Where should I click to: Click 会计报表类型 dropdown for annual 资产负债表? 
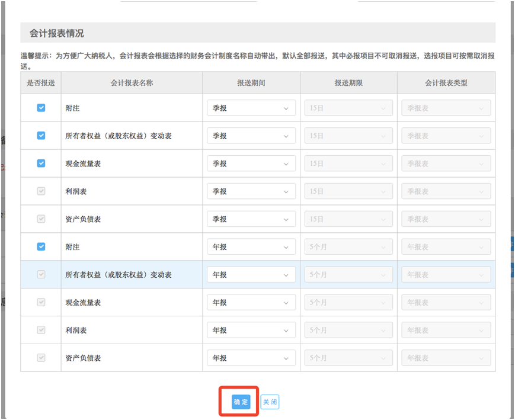446,358
